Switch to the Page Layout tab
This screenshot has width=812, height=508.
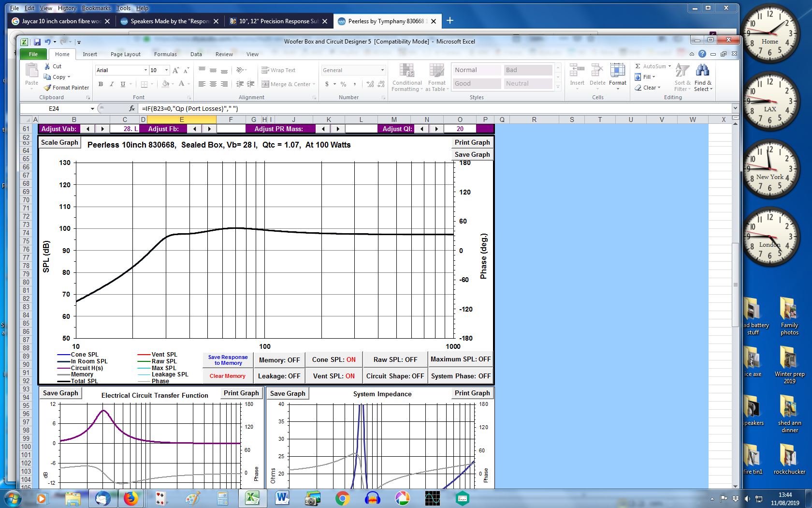click(x=125, y=54)
